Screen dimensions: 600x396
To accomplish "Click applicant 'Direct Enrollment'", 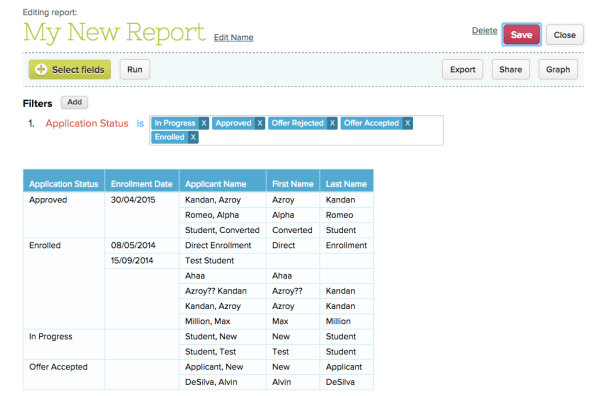I will 218,246.
